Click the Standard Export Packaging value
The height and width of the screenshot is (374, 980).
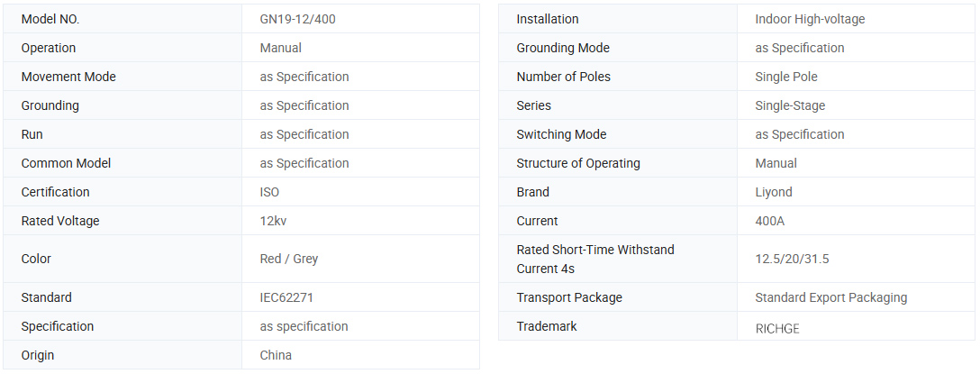(830, 297)
